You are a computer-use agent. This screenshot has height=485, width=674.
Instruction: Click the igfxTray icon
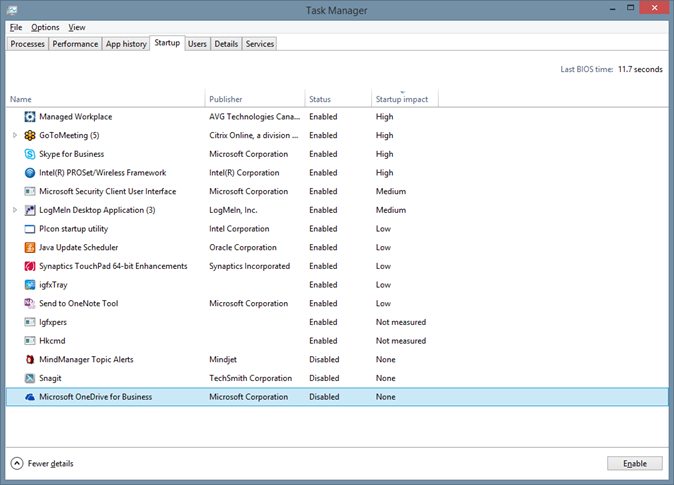(30, 285)
